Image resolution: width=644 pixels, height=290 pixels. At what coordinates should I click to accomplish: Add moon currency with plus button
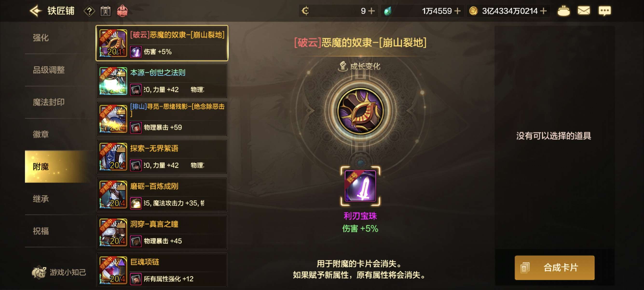tap(371, 11)
